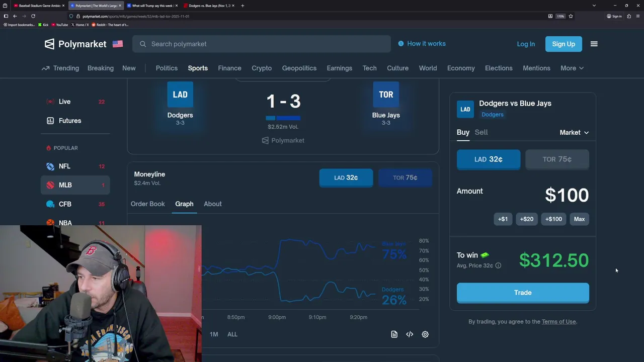
Task: Click the sidebar toggle icon in toolbar
Action: click(6, 16)
